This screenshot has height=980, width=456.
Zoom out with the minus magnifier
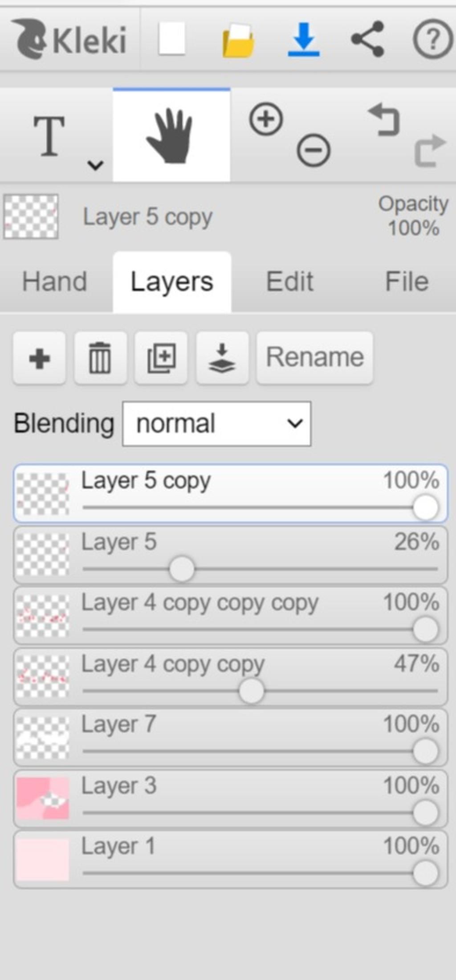coord(313,150)
